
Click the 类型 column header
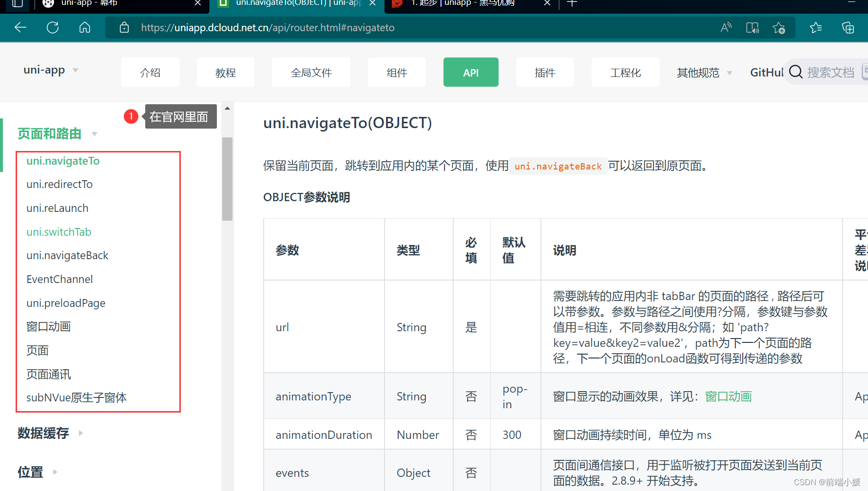point(419,250)
